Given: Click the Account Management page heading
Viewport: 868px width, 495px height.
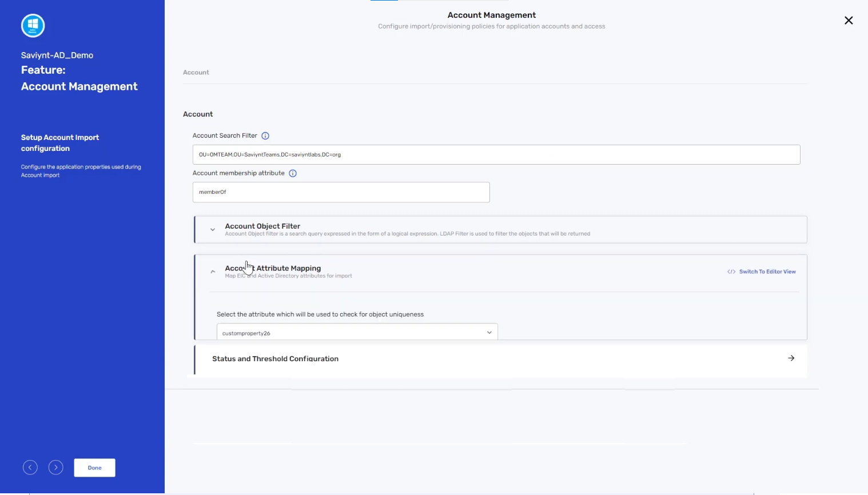Looking at the screenshot, I should 492,15.
